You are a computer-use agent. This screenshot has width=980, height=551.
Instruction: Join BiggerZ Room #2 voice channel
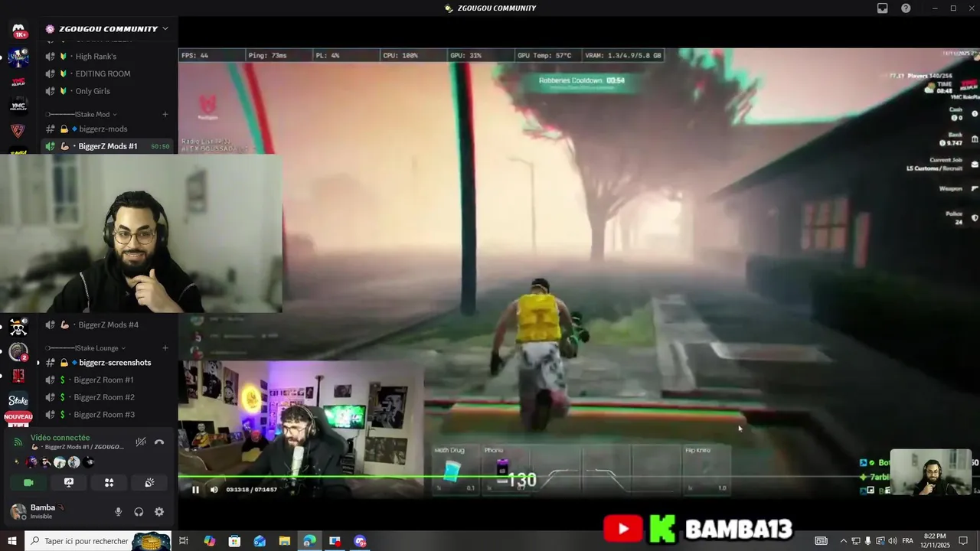pyautogui.click(x=107, y=397)
